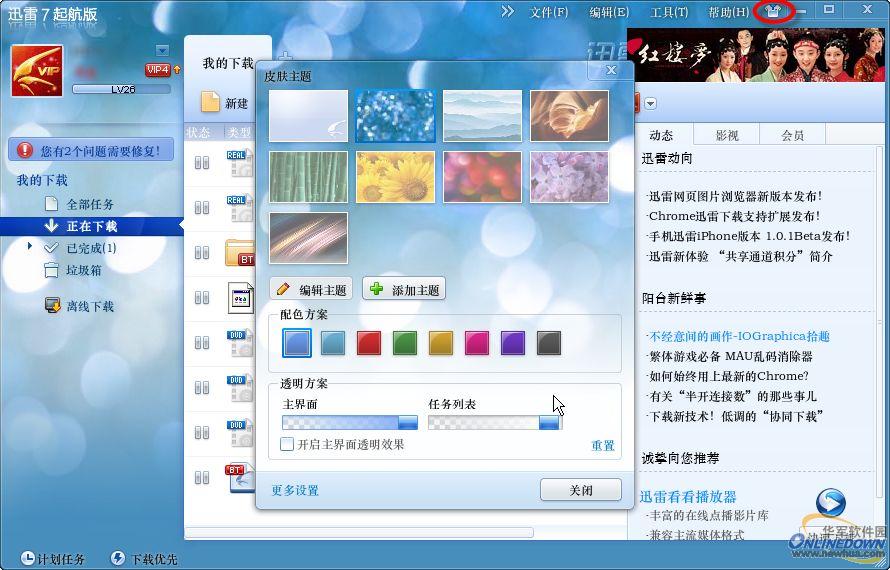Open the 迅雷看看播放器 link
Viewport: 890px width, 570px height.
tap(688, 497)
